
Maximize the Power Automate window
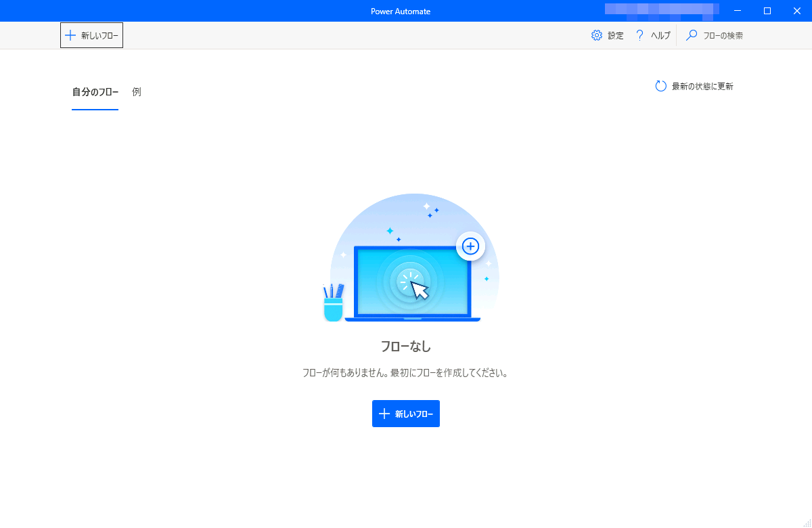click(767, 11)
